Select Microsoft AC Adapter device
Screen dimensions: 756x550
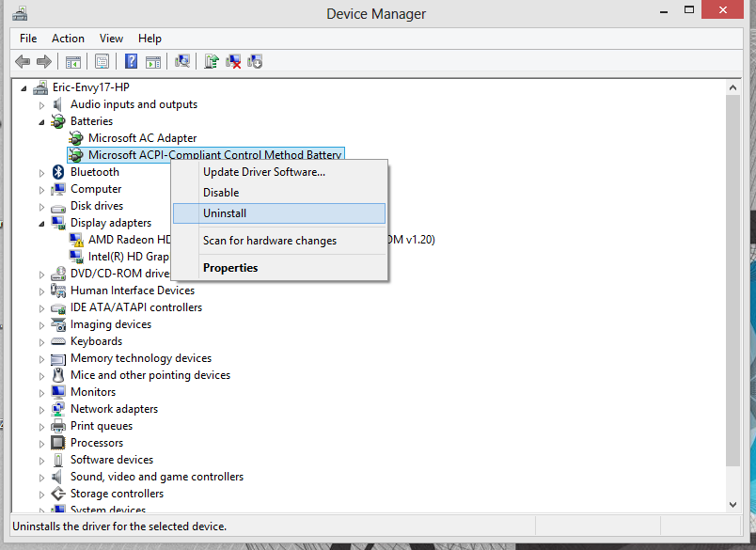tap(142, 138)
